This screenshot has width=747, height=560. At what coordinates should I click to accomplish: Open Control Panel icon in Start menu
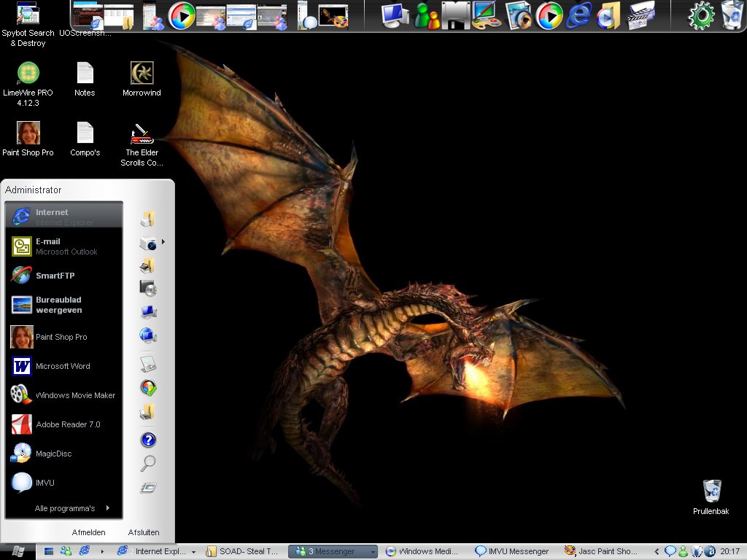point(148,364)
